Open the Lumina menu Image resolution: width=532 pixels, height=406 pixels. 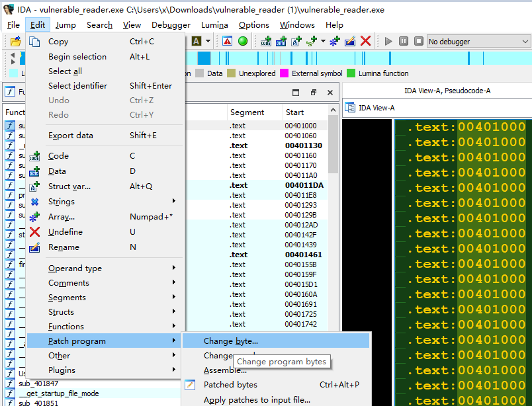tap(214, 25)
